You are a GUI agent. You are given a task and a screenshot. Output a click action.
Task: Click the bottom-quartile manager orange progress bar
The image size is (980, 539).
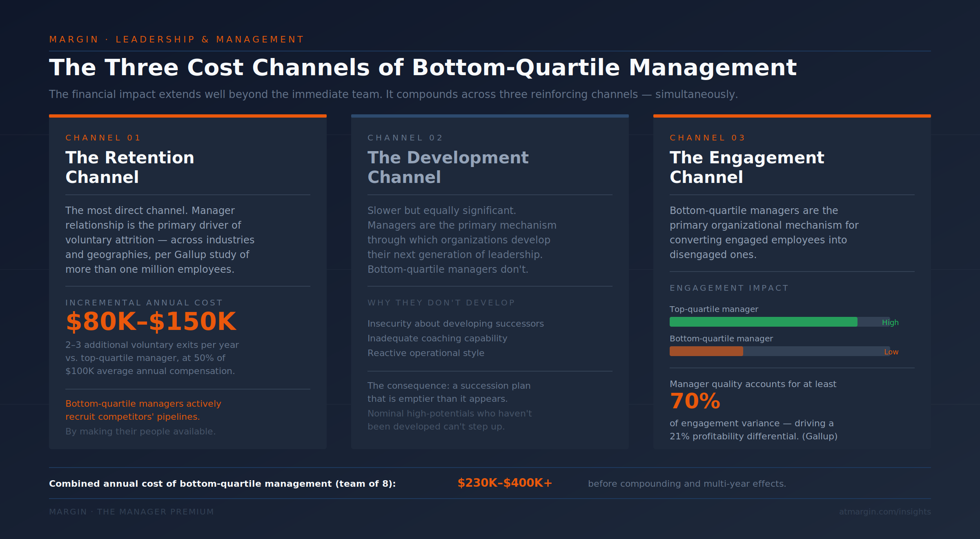coord(706,351)
